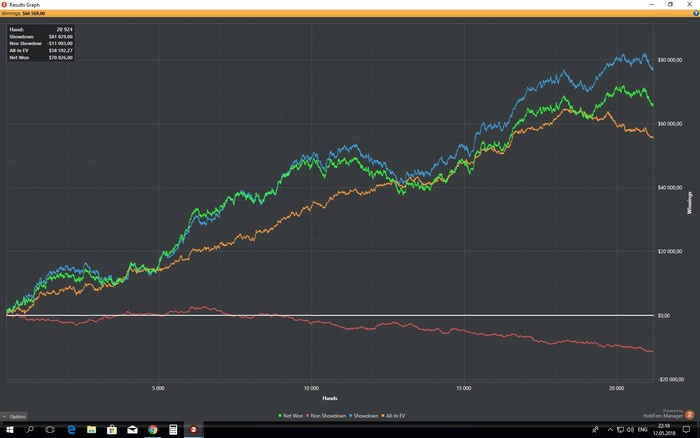
Task: Open Windows taskbar search
Action: pos(30,430)
